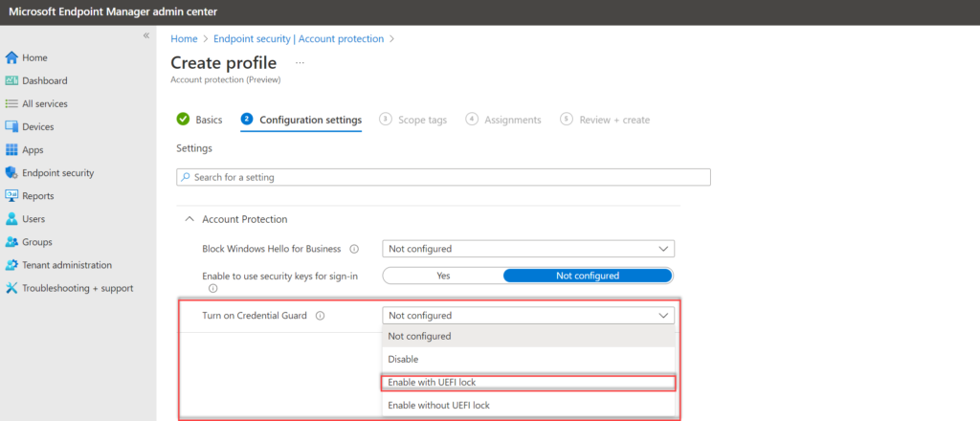Click the green Basics checkmark icon
This screenshot has height=421, width=980.
coord(183,120)
